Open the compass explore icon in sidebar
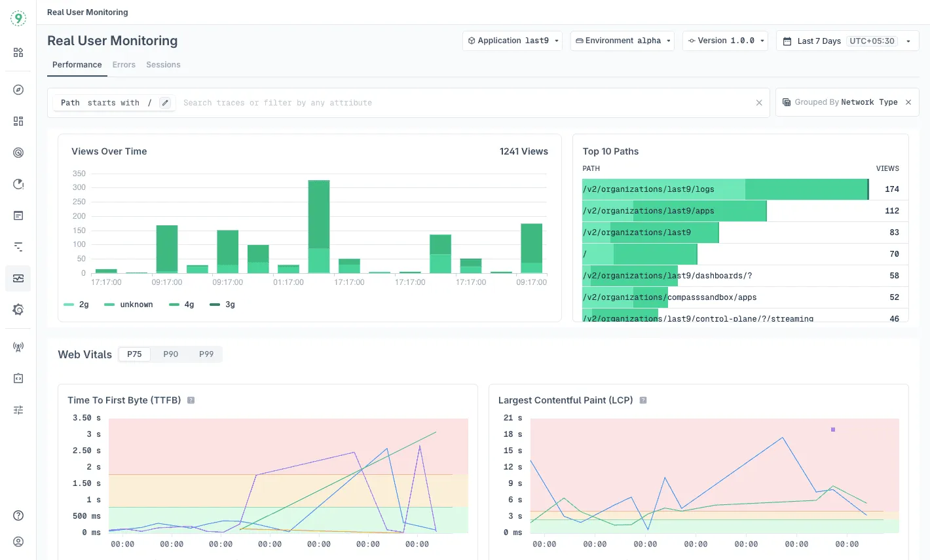This screenshot has width=930, height=560. pyautogui.click(x=18, y=90)
